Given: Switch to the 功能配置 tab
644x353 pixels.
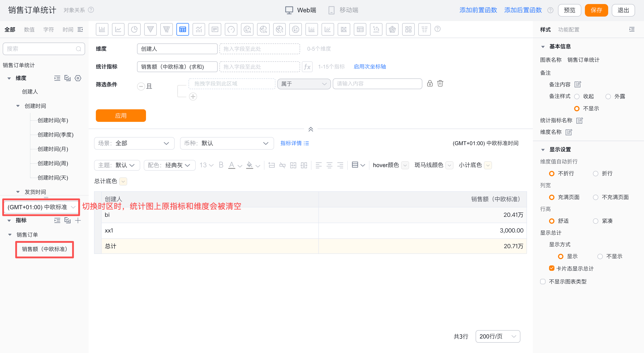Looking at the screenshot, I should tap(569, 30).
